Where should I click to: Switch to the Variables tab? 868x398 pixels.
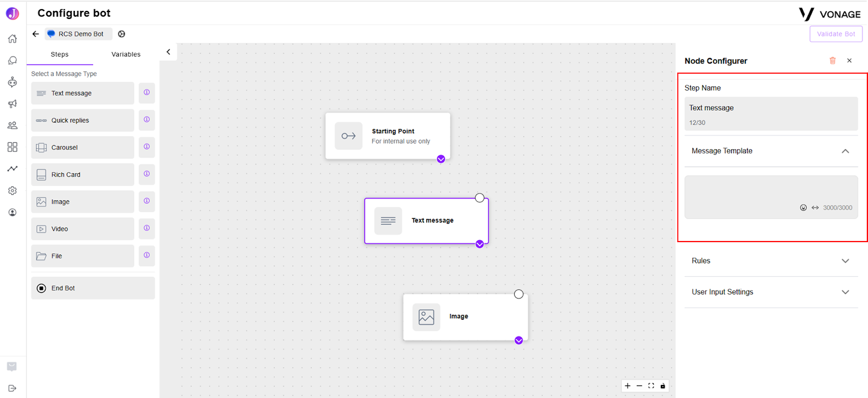click(x=126, y=54)
